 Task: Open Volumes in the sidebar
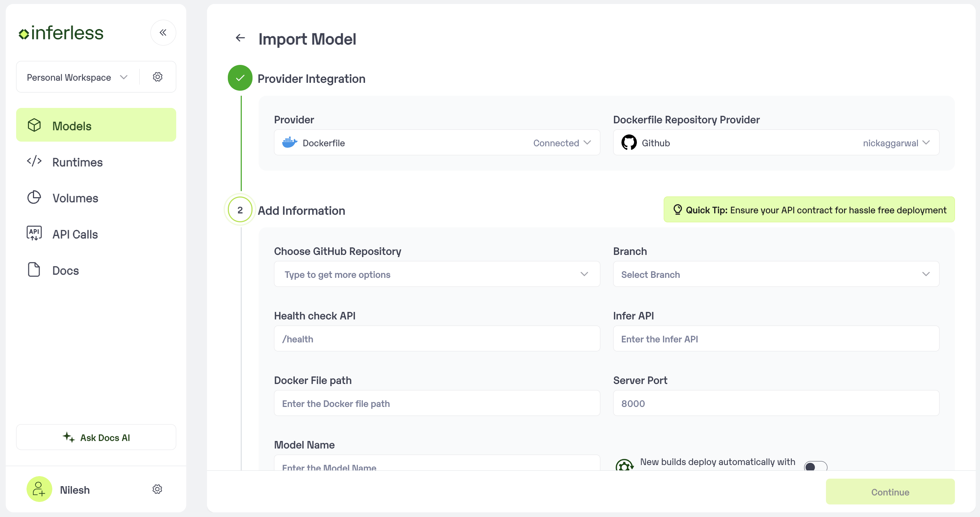(x=75, y=198)
